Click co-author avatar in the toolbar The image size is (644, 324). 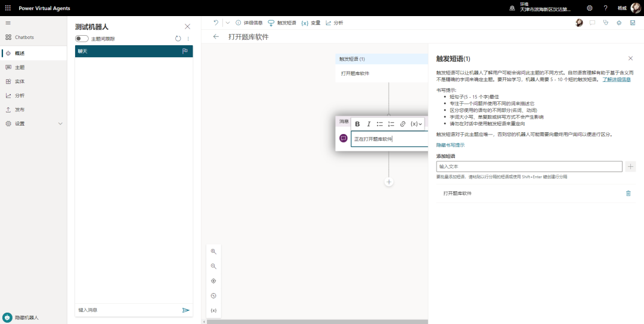coord(579,23)
